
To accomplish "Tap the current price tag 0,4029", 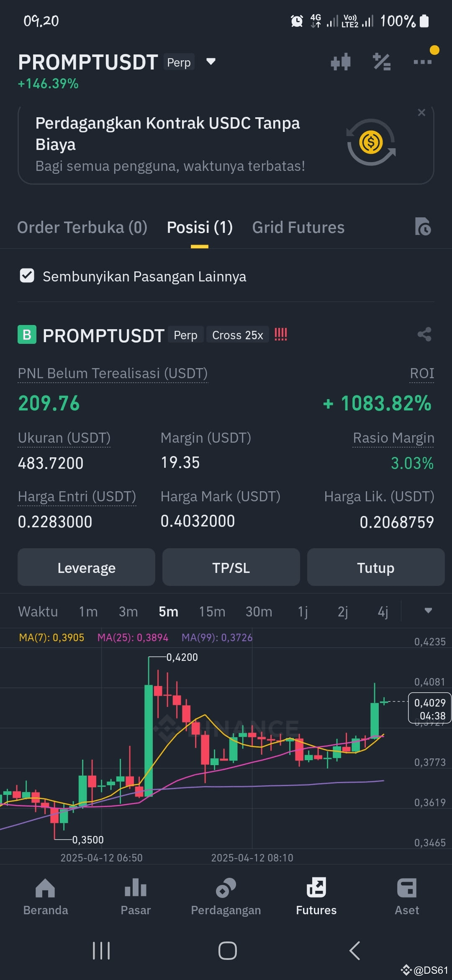I will (x=430, y=709).
